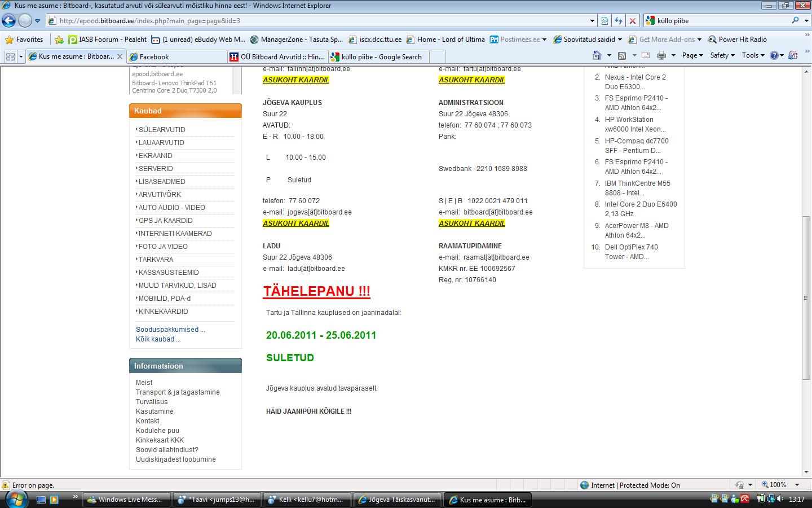Open the Kinkekaart KKK link
Screen dimensions: 812x508
[x=160, y=440]
